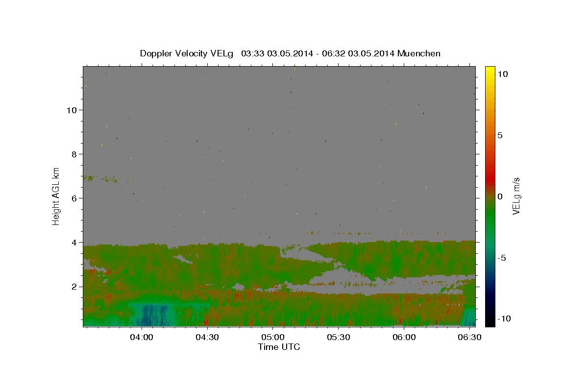Click the colorbar value 10 label

pos(502,73)
